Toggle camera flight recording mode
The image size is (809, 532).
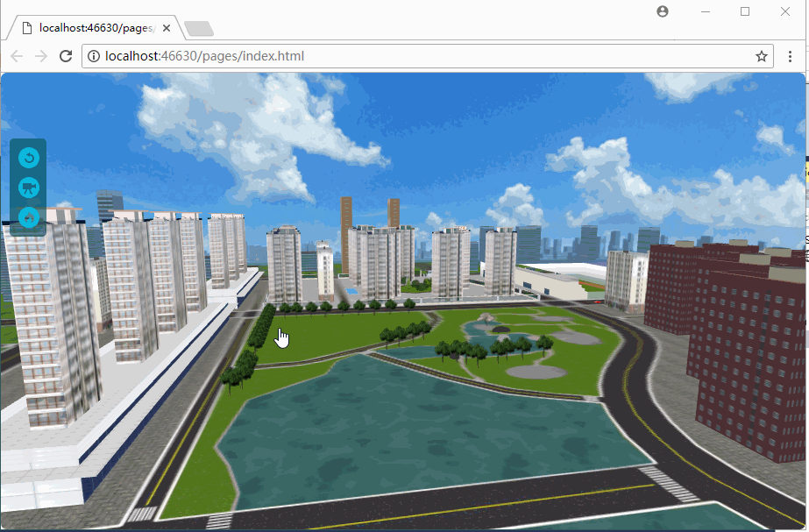tap(27, 188)
